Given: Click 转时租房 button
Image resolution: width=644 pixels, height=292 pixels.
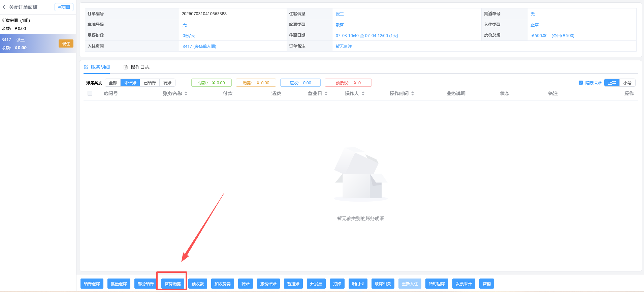Looking at the screenshot, I should pos(437,284).
